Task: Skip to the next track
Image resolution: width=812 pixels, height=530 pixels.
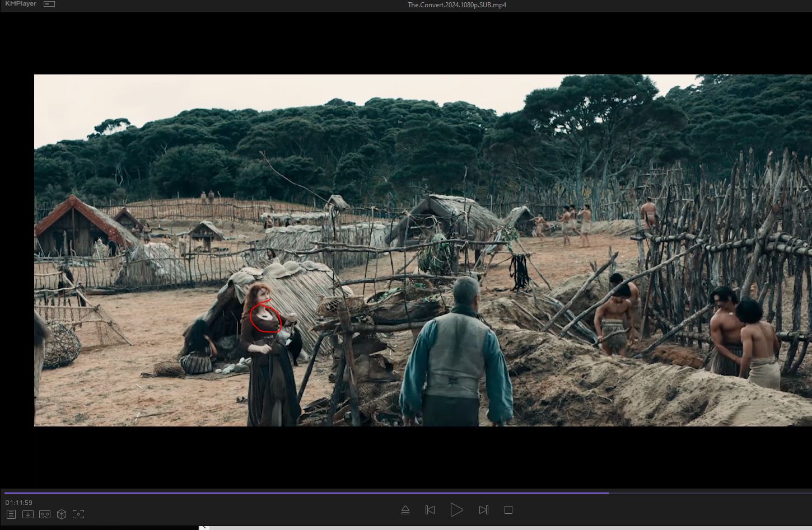Action: click(484, 510)
